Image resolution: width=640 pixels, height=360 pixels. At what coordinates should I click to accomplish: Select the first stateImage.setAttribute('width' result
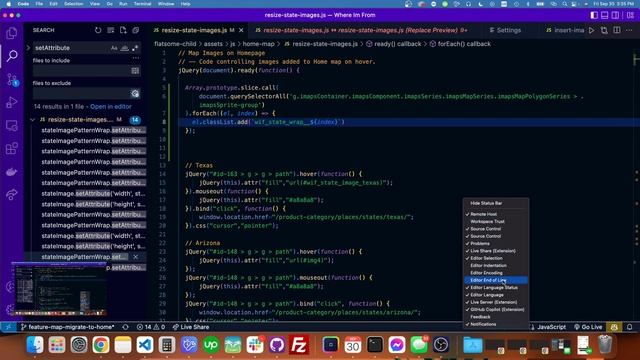[x=93, y=193]
